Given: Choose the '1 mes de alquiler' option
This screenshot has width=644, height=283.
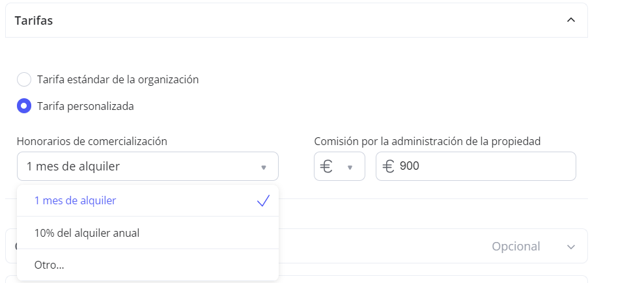Looking at the screenshot, I should click(76, 201).
